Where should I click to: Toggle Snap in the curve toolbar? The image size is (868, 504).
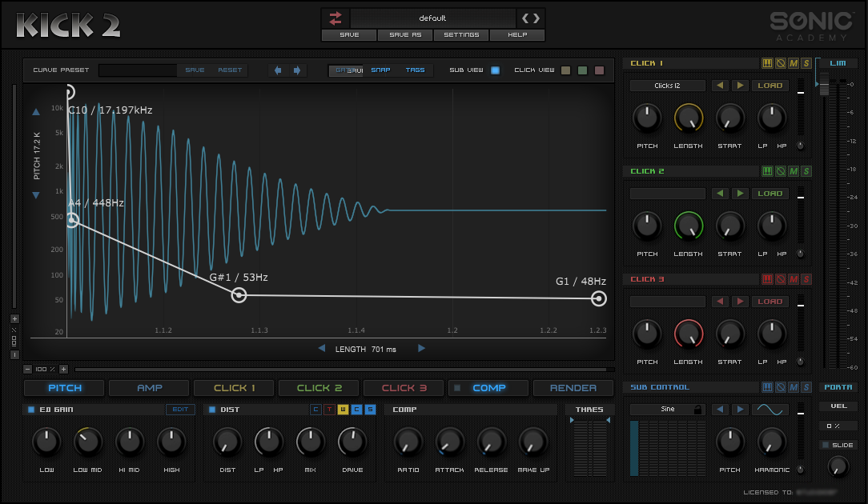coord(381,70)
